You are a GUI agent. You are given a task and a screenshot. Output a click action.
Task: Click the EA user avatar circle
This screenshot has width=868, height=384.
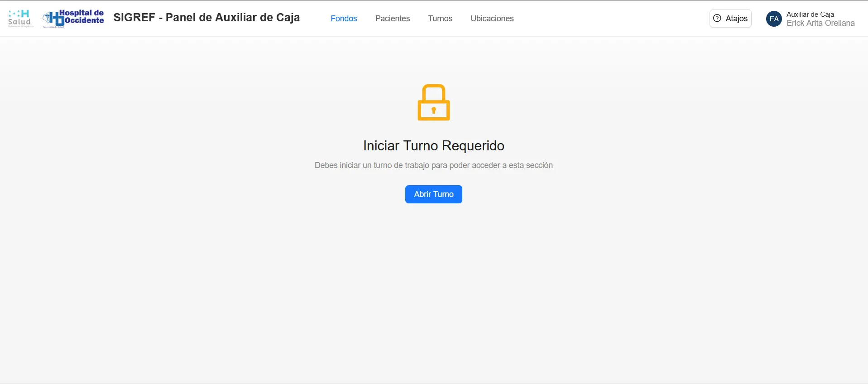(x=774, y=19)
